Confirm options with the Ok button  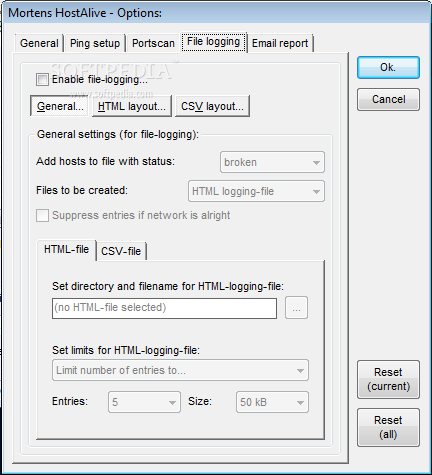388,68
